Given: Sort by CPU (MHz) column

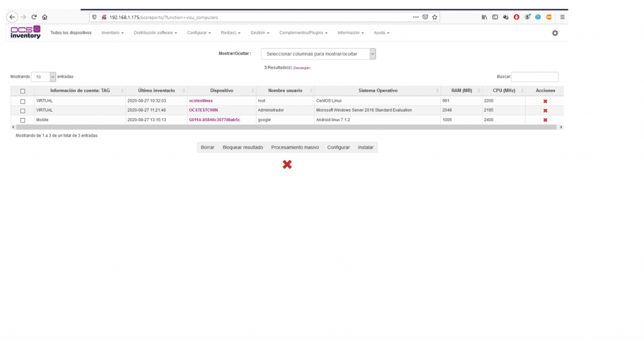Looking at the screenshot, I should pos(504,90).
